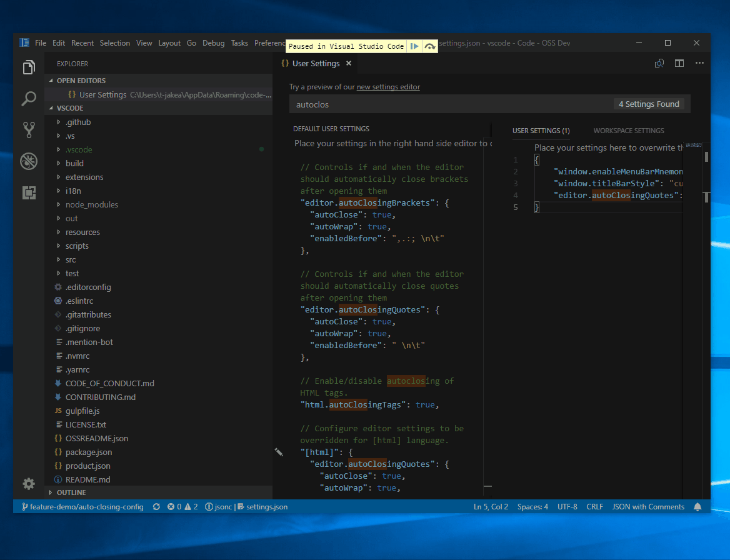Viewport: 730px width, 560px height.
Task: Open the Go menu
Action: coord(191,43)
